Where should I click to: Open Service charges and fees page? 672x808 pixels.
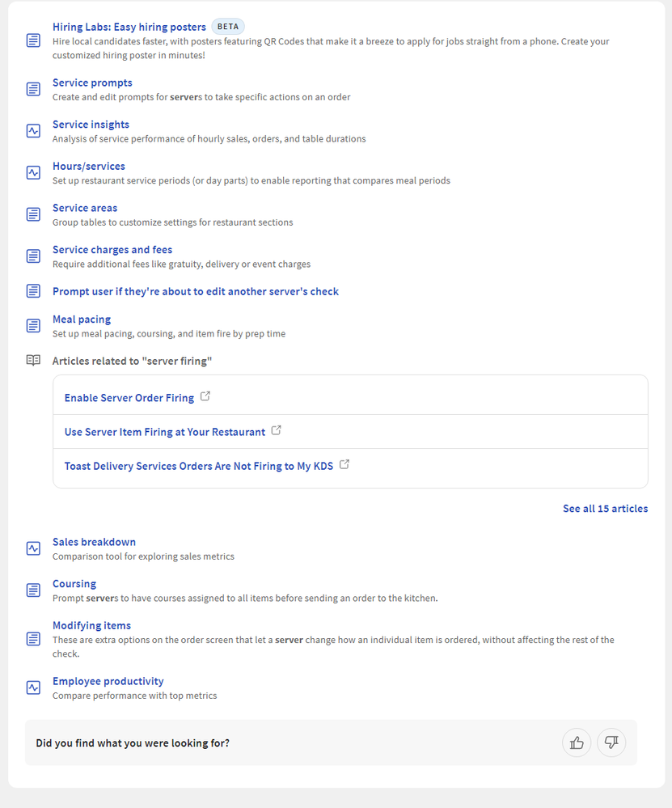tap(112, 250)
